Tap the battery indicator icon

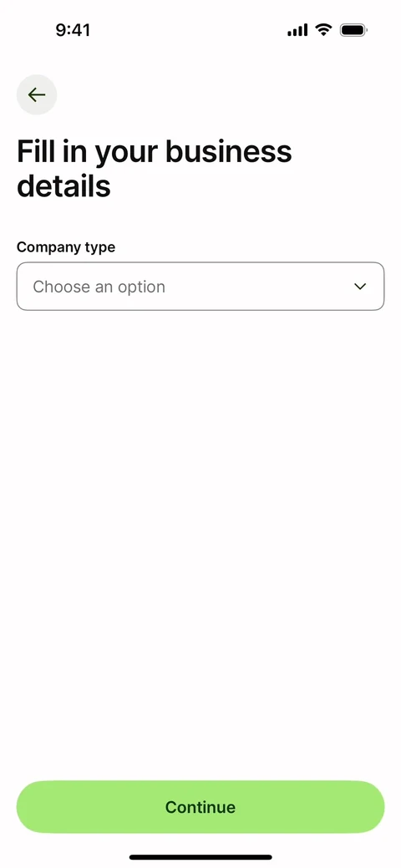(x=353, y=30)
